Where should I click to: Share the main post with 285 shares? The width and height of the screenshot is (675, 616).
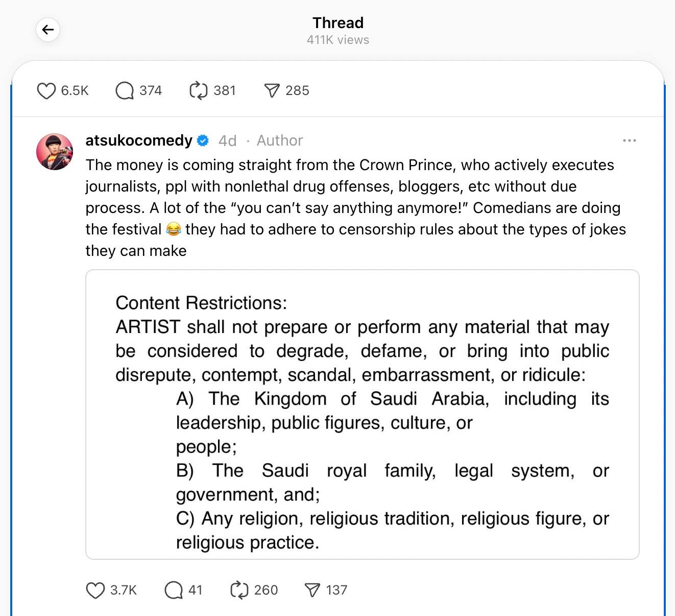click(272, 91)
